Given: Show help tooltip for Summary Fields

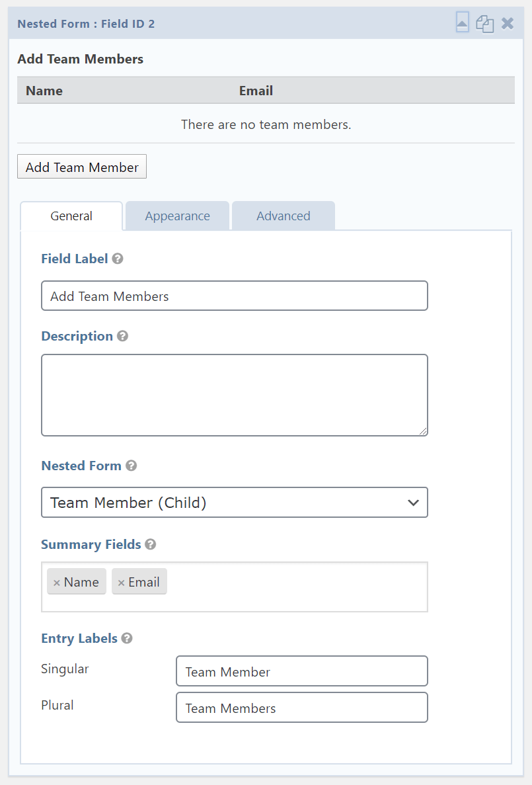Looking at the screenshot, I should click(151, 544).
